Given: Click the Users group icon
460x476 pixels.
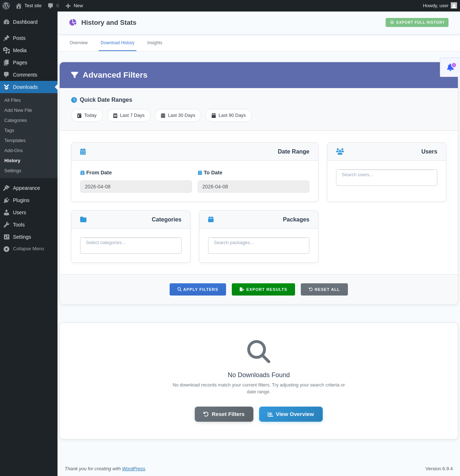Looking at the screenshot, I should (x=340, y=151).
